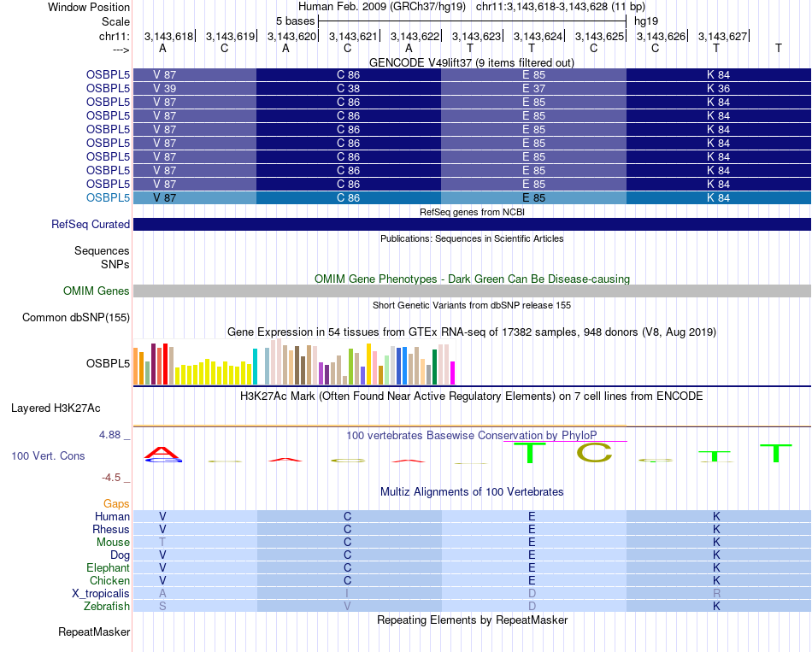Image resolution: width=812 pixels, height=652 pixels.
Task: Click codon E 85 in the light-blue OSBPL5 row
Action: pos(533,198)
